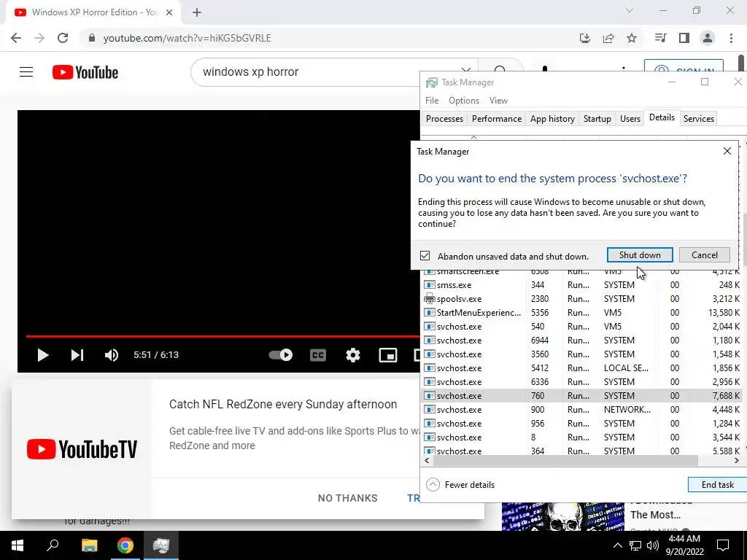Open the Task Manager File menu
The width and height of the screenshot is (747, 560).
432,101
